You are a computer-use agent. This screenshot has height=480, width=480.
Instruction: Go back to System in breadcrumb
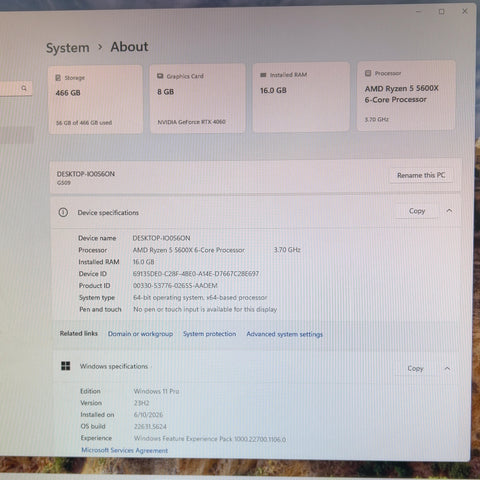click(x=68, y=48)
